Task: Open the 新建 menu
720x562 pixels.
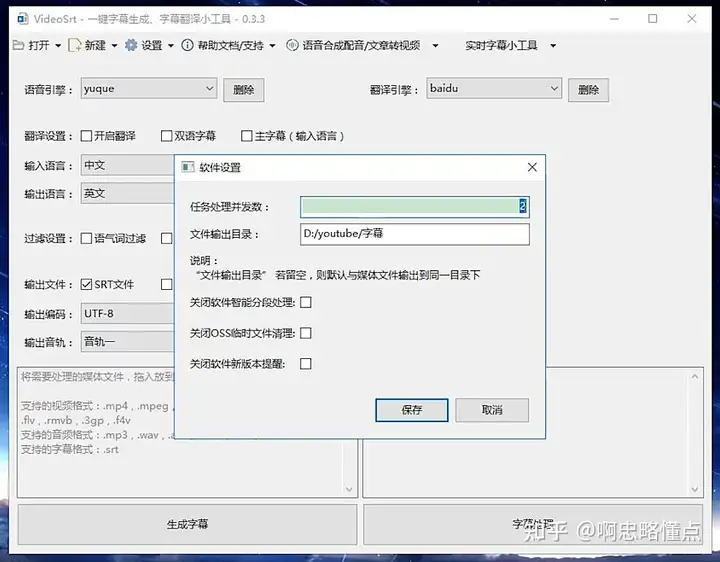Action: pyautogui.click(x=93, y=45)
